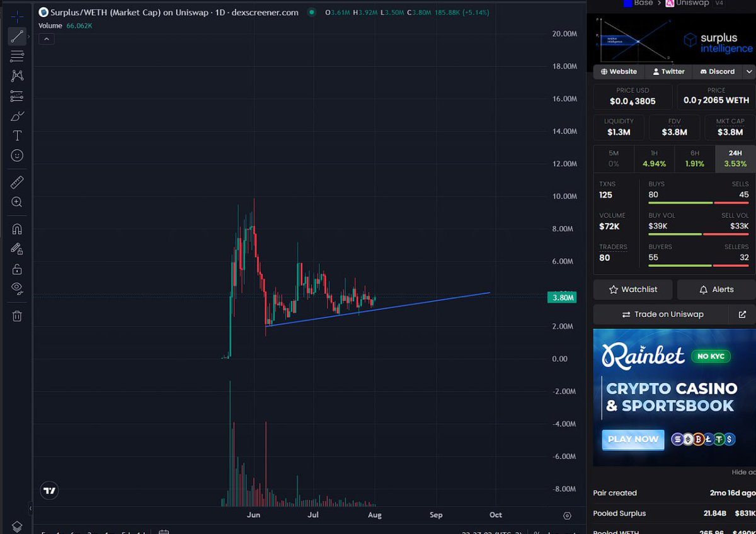Toggle hide all drawings eye icon
This screenshot has height=534, width=756.
tap(17, 288)
